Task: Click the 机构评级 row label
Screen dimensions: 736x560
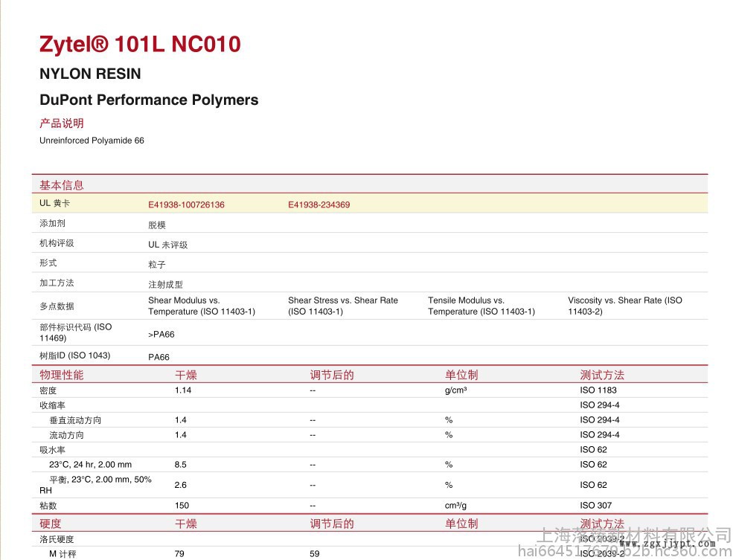Action: pyautogui.click(x=57, y=243)
